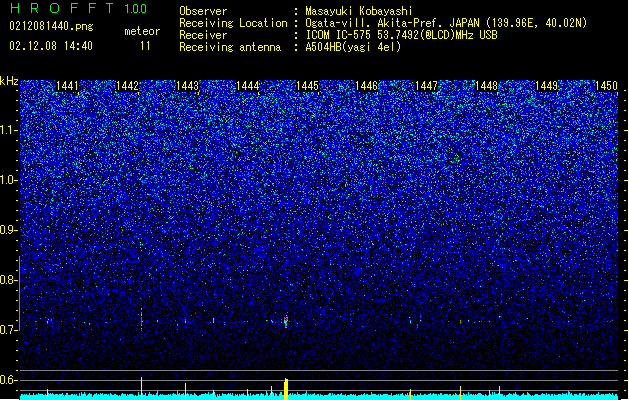The height and width of the screenshot is (400, 629).
Task: Click the 1444 time axis label
Action: coord(248,86)
